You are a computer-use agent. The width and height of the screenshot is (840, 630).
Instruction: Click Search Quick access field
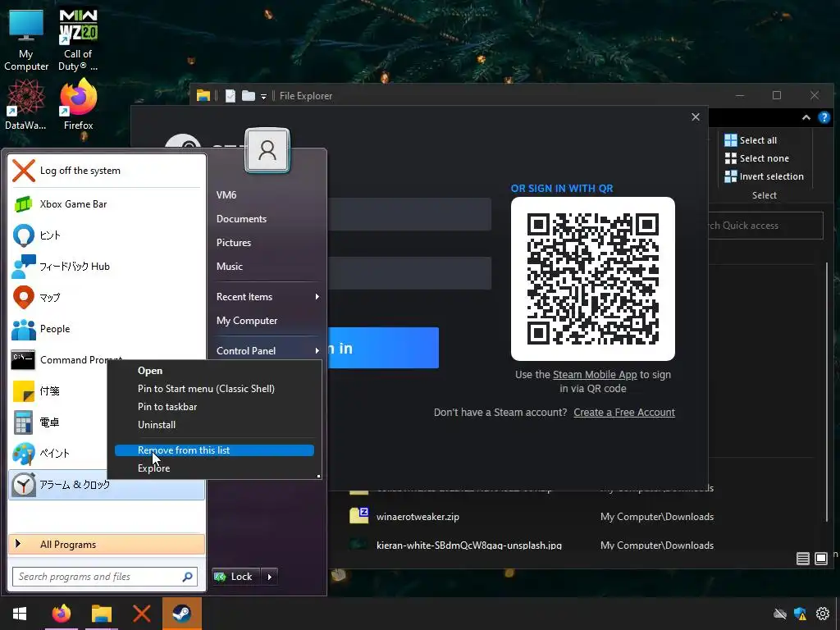click(765, 226)
